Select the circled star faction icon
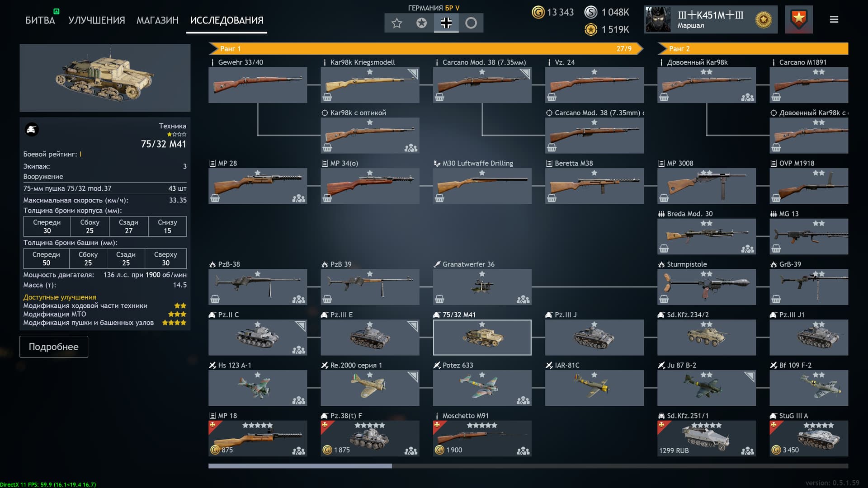 click(421, 23)
